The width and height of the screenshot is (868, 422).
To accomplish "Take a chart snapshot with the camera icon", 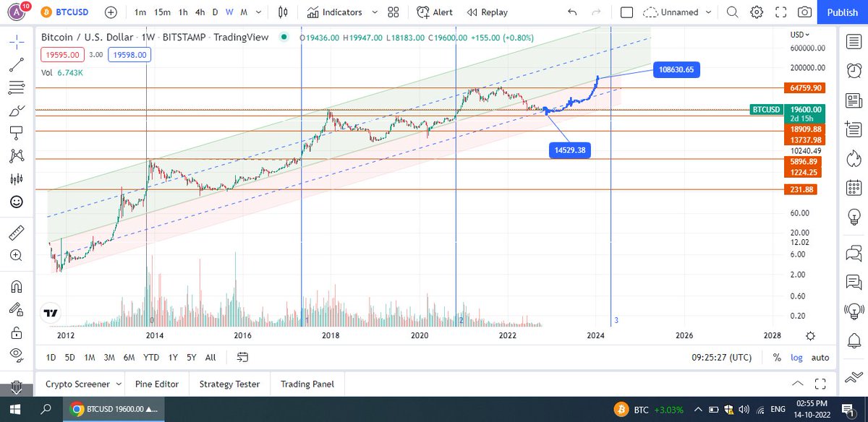I will click(804, 12).
